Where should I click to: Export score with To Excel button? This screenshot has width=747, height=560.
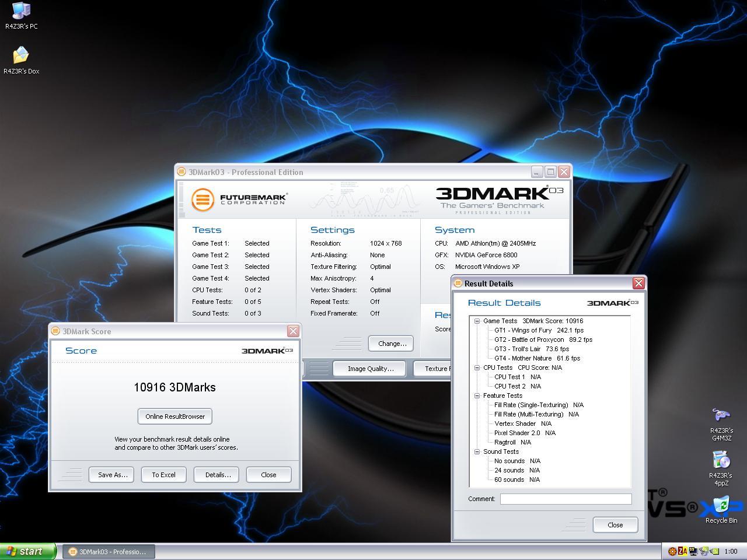(x=164, y=475)
